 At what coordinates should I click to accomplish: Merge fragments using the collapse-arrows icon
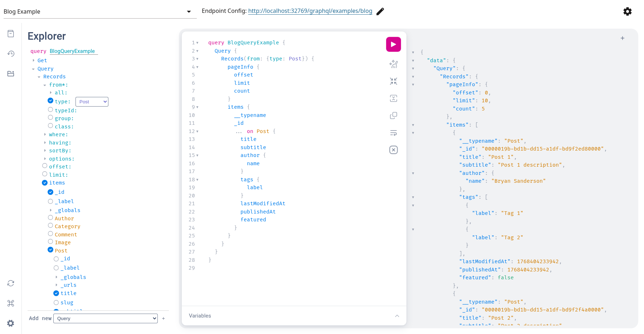coord(393,81)
